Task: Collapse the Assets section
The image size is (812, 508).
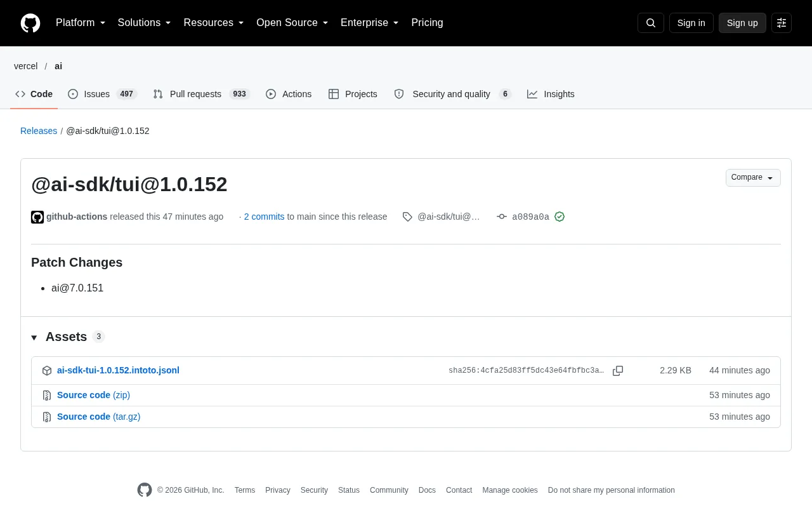Action: point(34,337)
